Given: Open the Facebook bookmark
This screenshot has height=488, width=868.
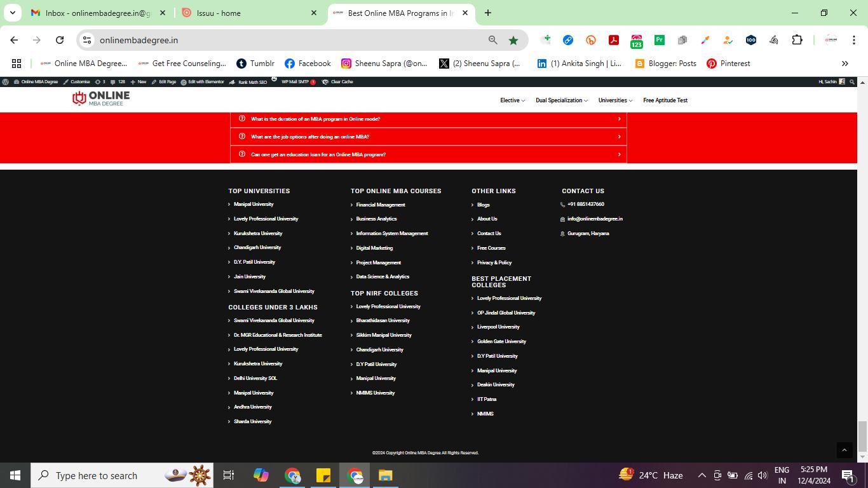Looking at the screenshot, I should pos(308,64).
